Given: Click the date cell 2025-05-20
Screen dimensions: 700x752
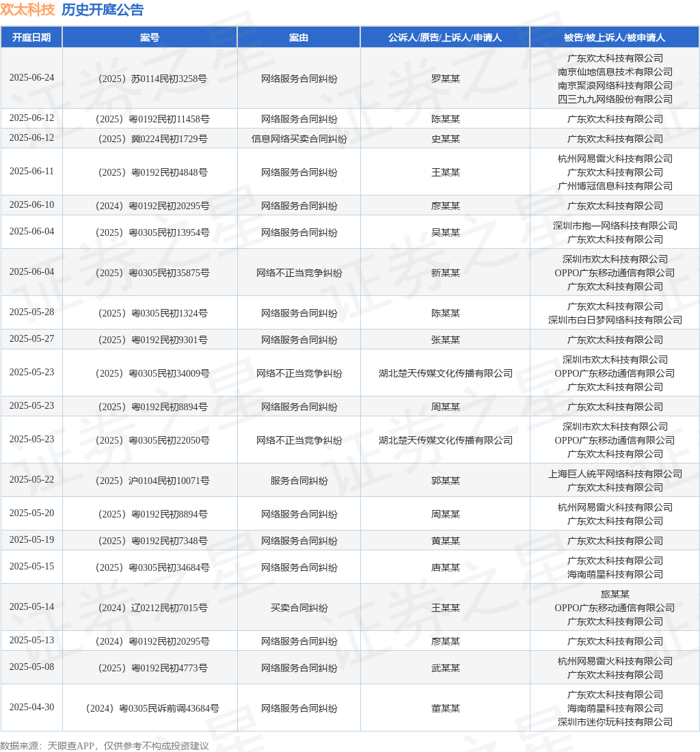Looking at the screenshot, I should tap(31, 513).
